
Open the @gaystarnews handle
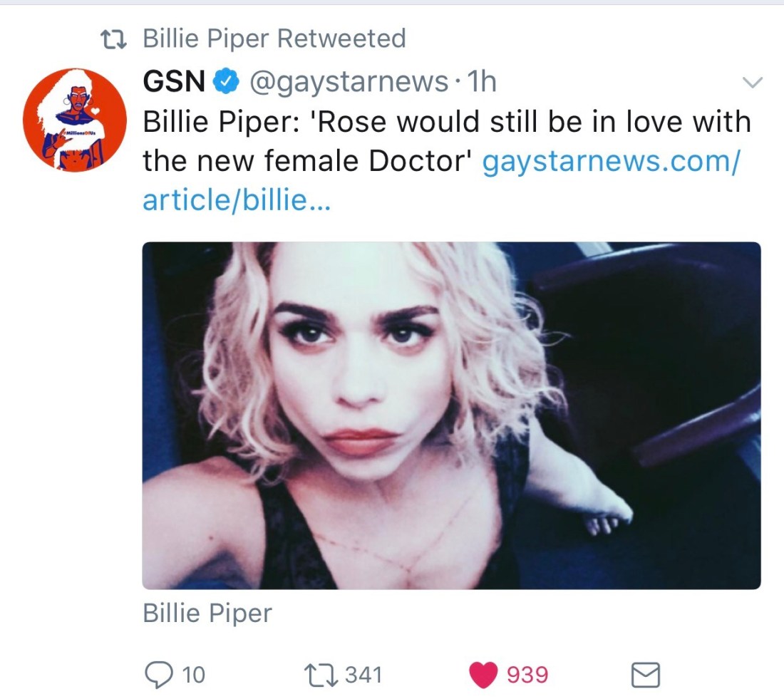348,83
